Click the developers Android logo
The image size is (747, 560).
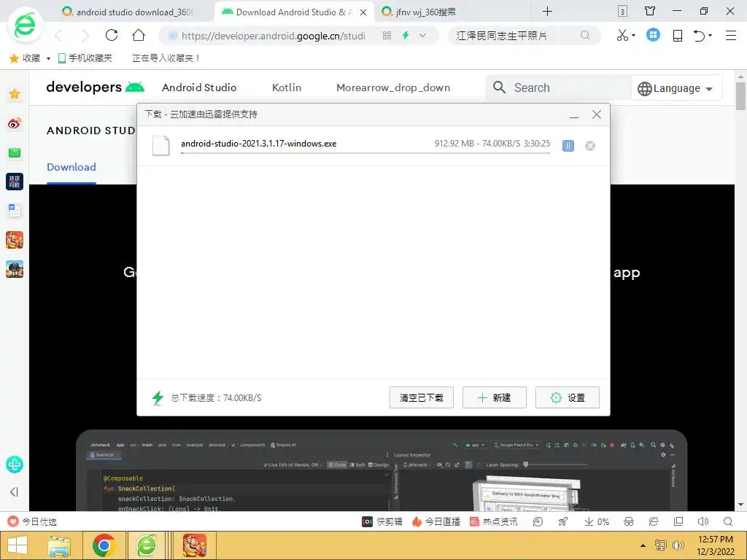pos(96,87)
